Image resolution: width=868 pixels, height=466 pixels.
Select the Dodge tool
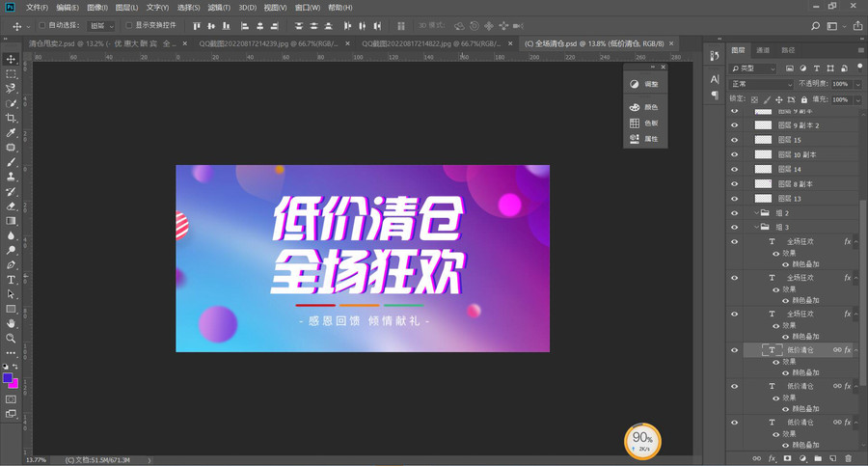(x=11, y=250)
